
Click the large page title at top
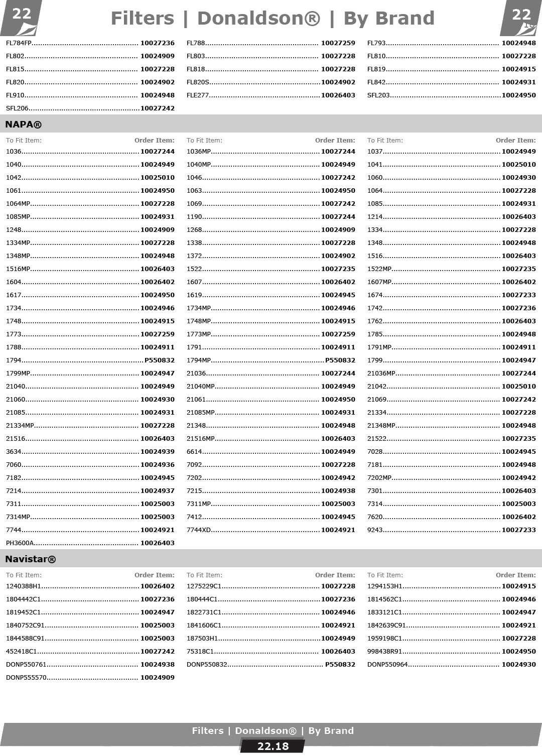click(273, 19)
